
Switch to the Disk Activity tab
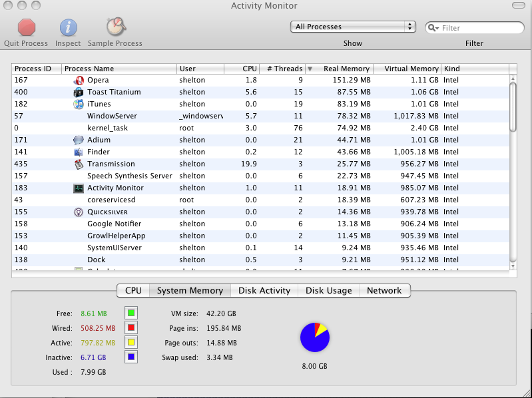pos(264,291)
